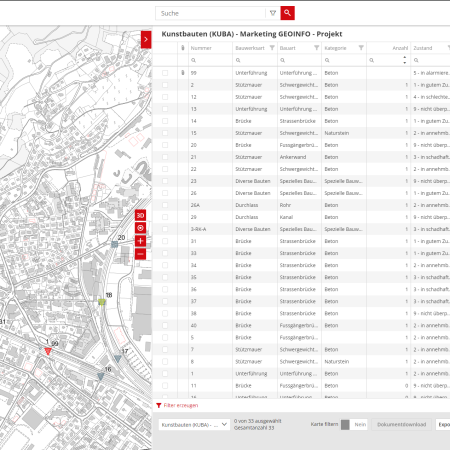Tick the checkbox for row 3-RK-A
Screen dimensions: 450x450
click(x=165, y=229)
